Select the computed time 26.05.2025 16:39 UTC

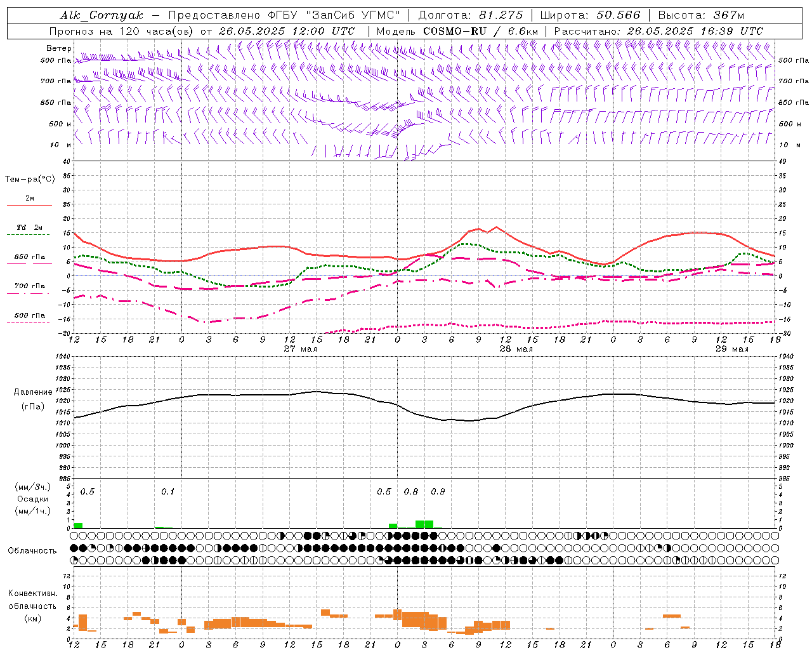click(695, 31)
